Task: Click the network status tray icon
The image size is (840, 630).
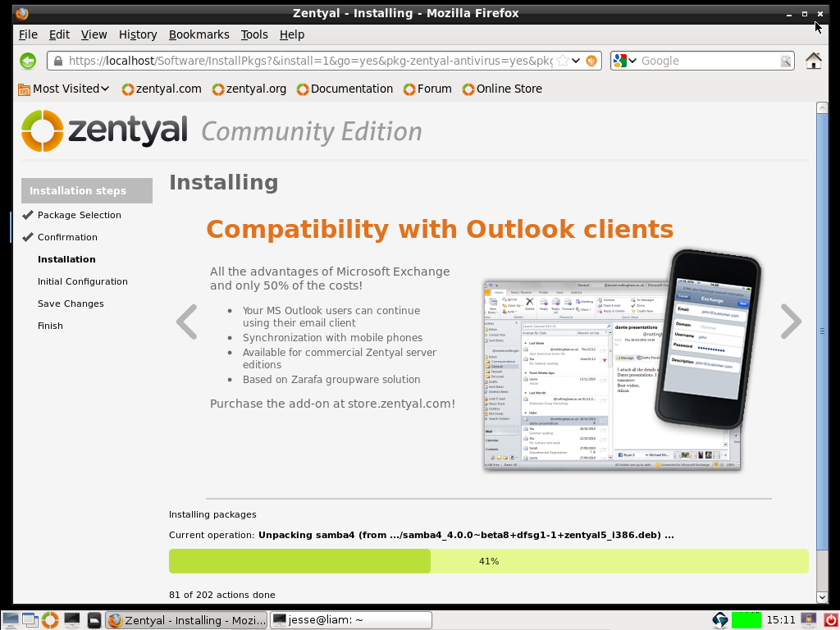Action: [720, 620]
